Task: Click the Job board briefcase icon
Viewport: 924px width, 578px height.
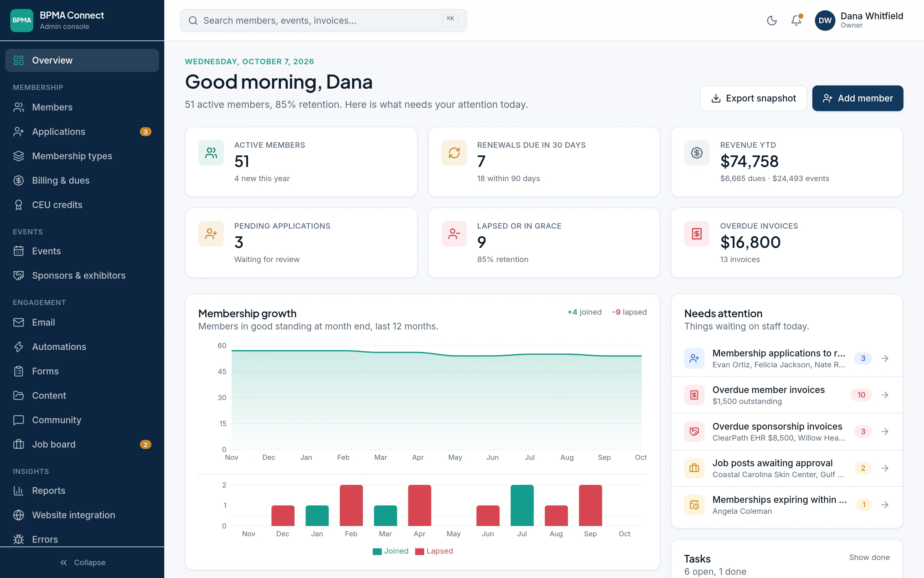Action: coord(18,445)
